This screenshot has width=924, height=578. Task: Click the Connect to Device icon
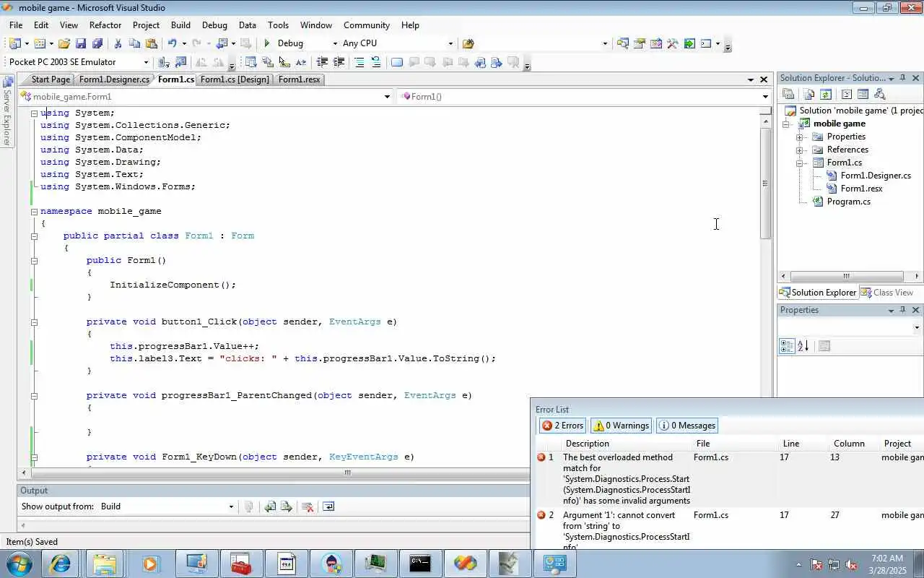pyautogui.click(x=164, y=62)
